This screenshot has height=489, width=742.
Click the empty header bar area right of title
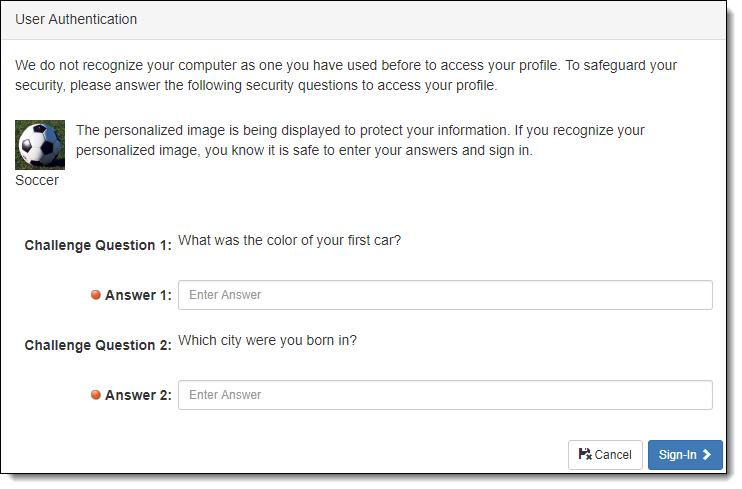click(x=431, y=19)
